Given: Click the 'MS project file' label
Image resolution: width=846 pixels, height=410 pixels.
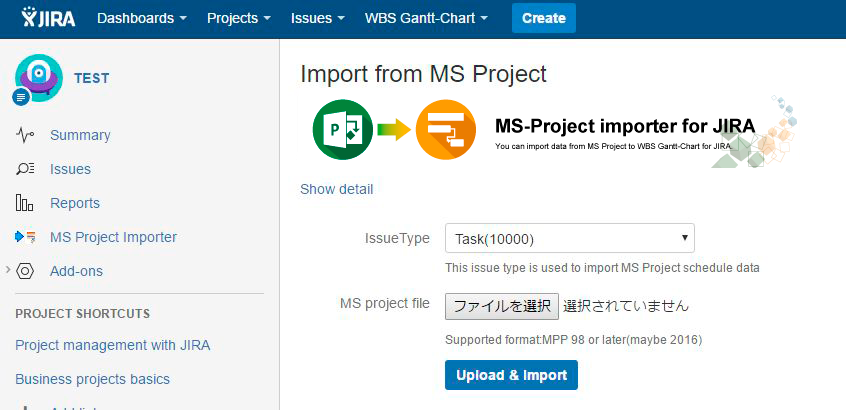Looking at the screenshot, I should (385, 303).
